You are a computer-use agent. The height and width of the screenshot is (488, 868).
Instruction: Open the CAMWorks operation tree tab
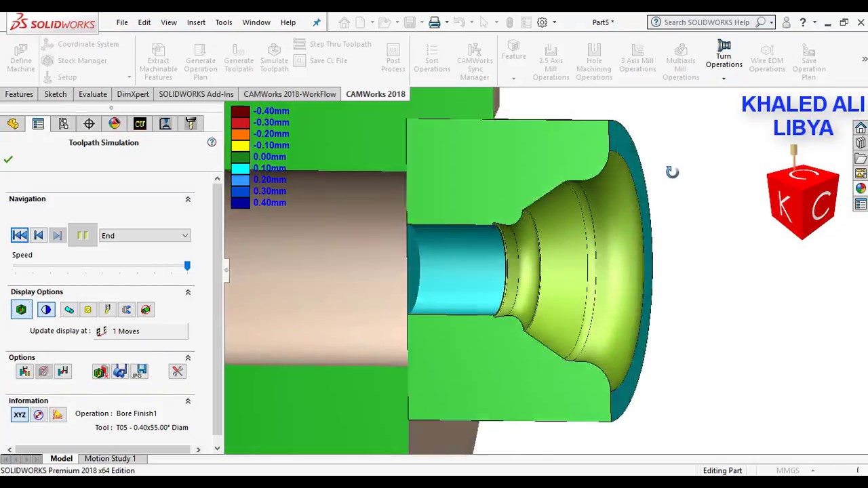click(165, 123)
